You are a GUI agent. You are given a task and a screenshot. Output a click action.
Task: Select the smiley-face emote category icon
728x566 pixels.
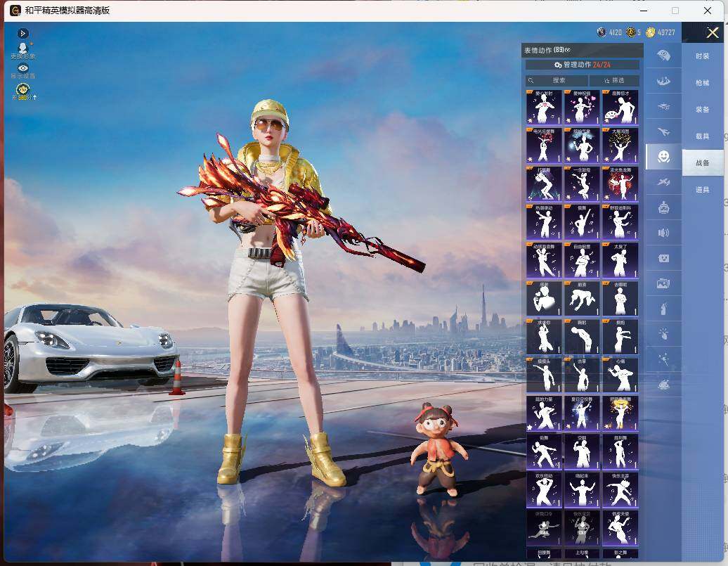[663, 157]
